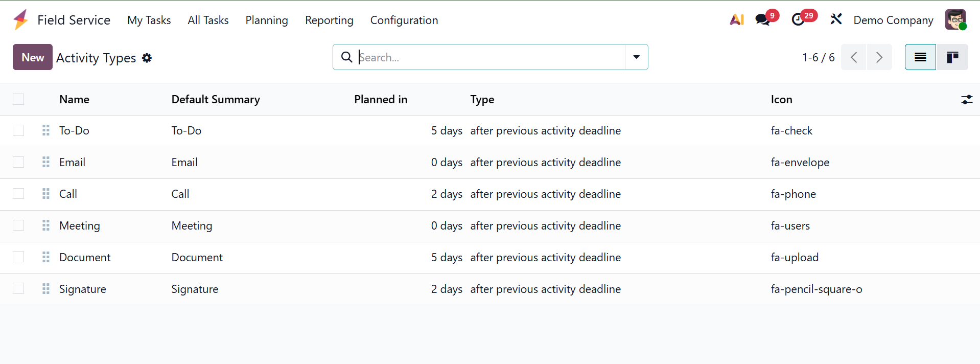
Task: Go to the All Tasks menu
Action: 208,20
